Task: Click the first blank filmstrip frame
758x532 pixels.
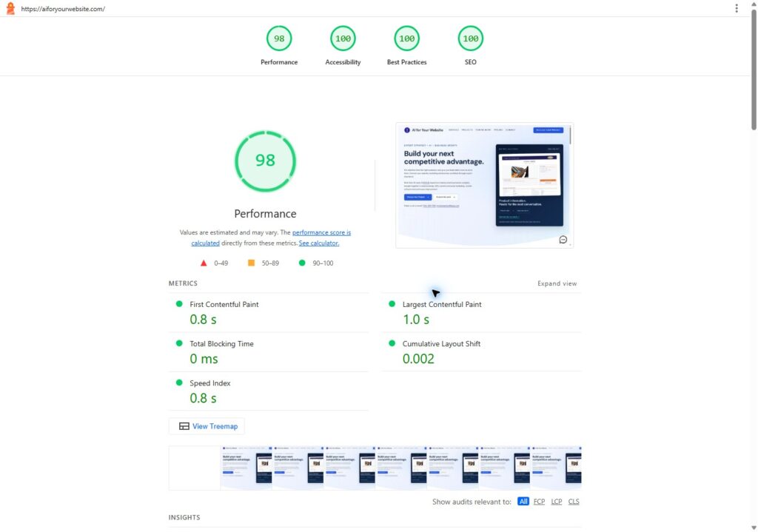Action: point(195,468)
